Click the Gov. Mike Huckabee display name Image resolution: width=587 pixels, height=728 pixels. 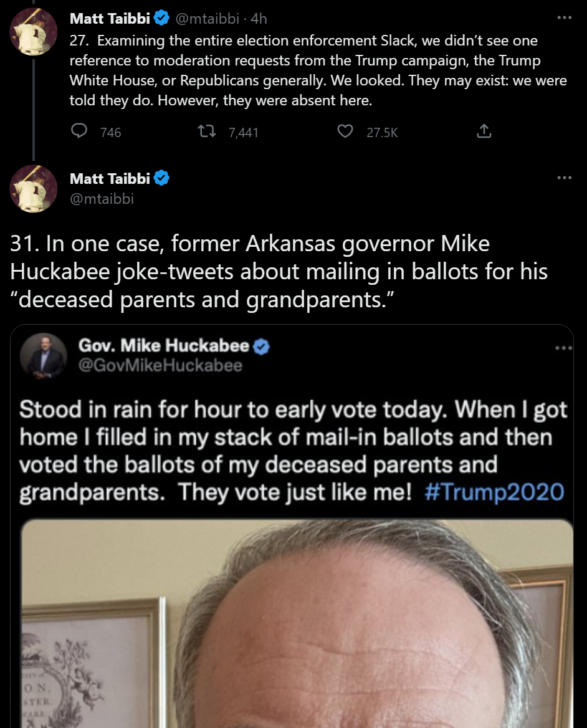click(x=165, y=346)
